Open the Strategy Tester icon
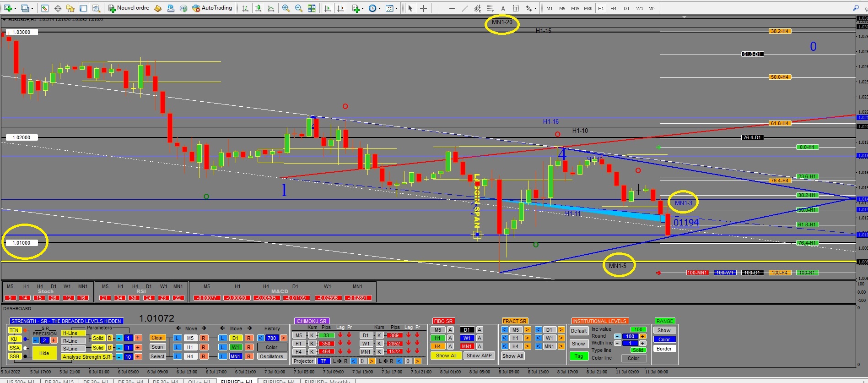 coord(96,8)
